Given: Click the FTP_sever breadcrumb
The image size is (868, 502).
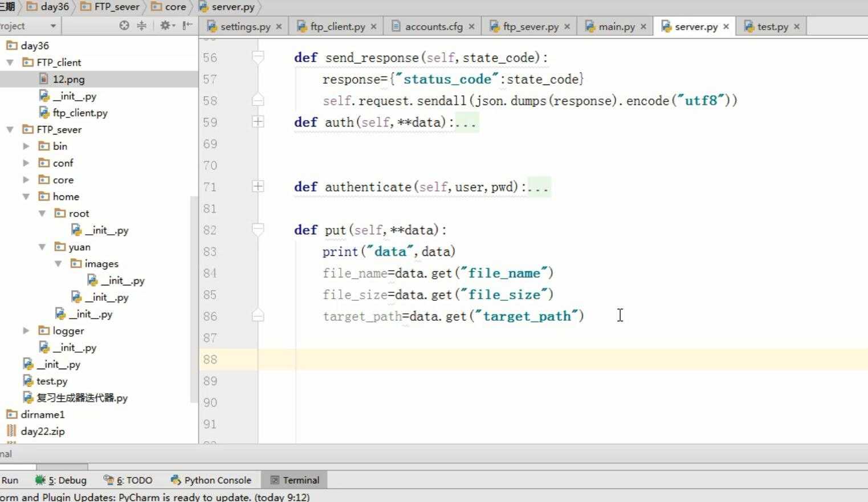Looking at the screenshot, I should click(x=110, y=7).
